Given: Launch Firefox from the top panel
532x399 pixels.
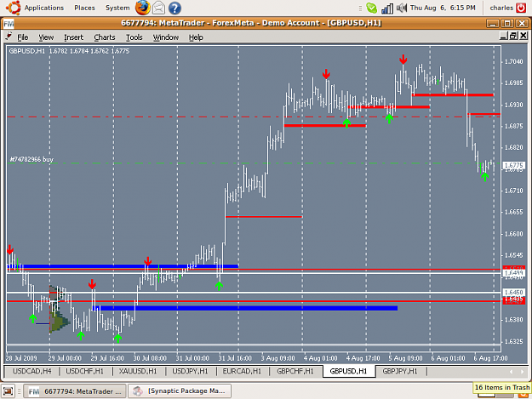Looking at the screenshot, I should 142,8.
